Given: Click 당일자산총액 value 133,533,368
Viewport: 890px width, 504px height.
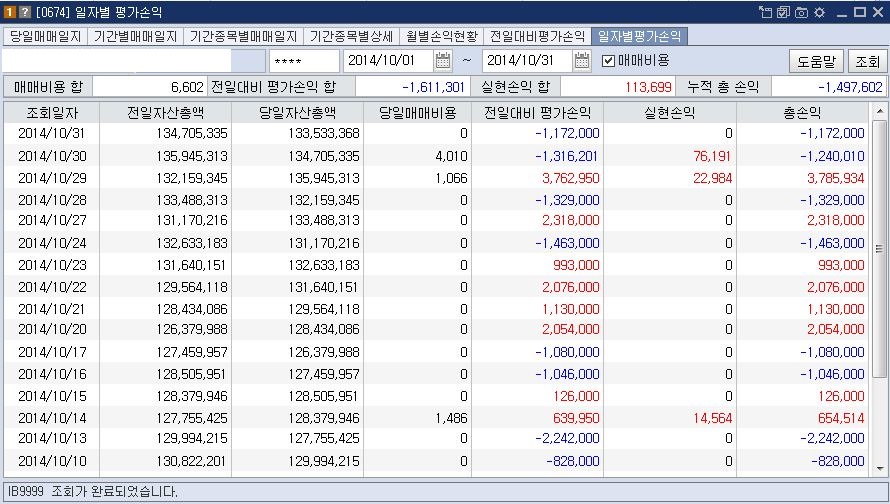Looking at the screenshot, I should pos(324,133).
